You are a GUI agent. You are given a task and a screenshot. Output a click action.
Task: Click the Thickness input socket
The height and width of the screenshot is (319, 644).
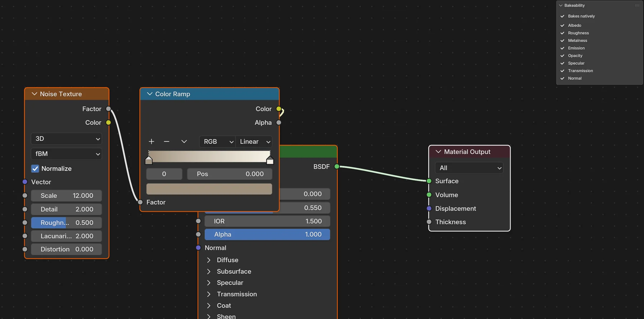tap(429, 222)
